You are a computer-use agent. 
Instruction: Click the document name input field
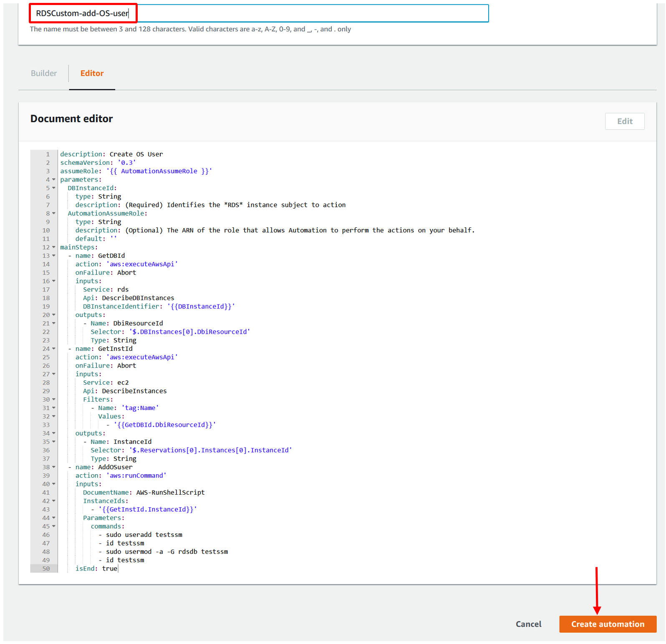259,13
